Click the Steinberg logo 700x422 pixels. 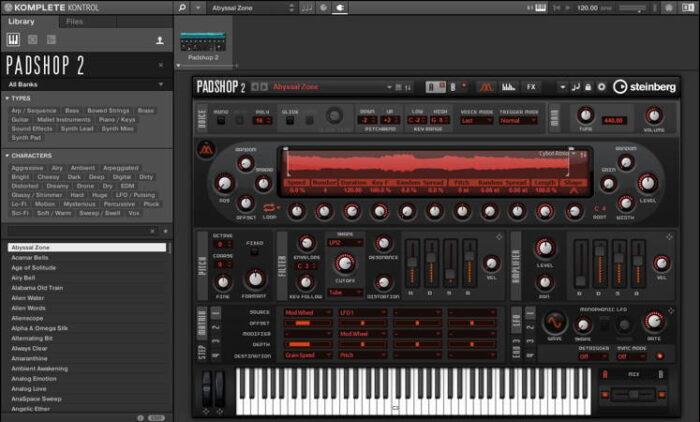(x=644, y=86)
